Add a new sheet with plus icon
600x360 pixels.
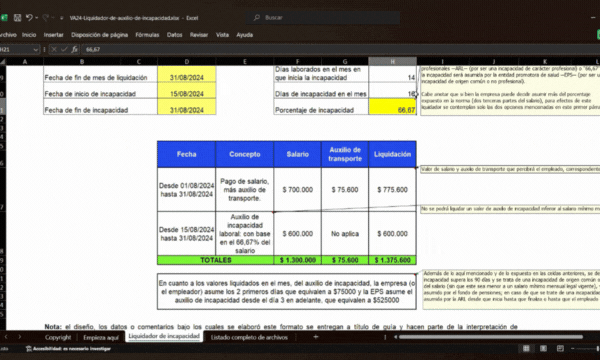(x=316, y=337)
